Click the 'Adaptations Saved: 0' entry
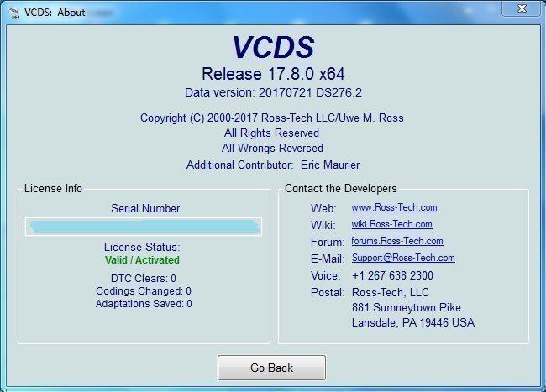The width and height of the screenshot is (546, 392). pos(144,304)
